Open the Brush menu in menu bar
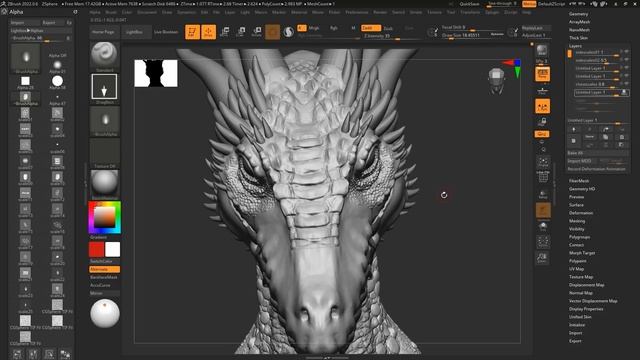 pyautogui.click(x=111, y=12)
